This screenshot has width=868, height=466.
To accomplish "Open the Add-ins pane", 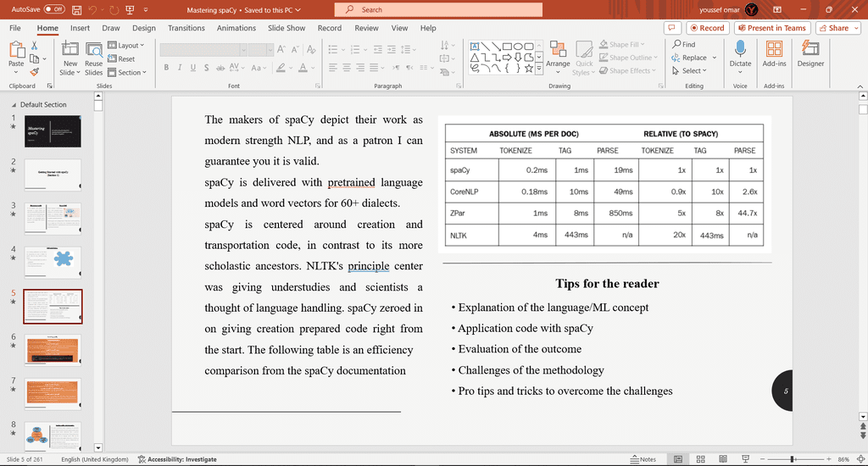I will point(774,54).
